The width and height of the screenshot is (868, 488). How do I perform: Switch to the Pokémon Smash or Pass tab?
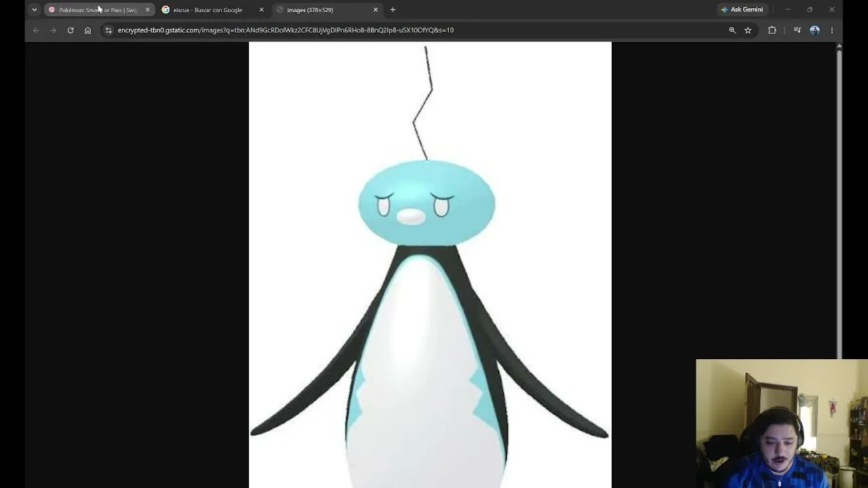(99, 9)
